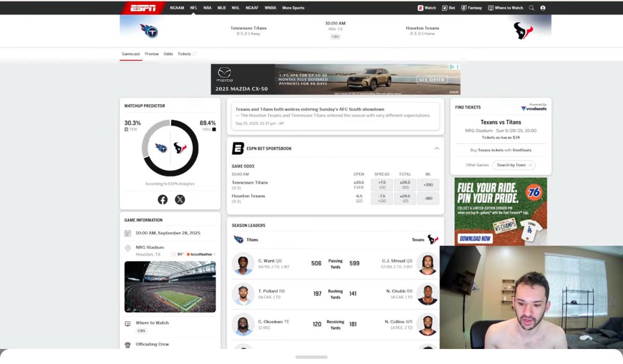623x364 pixels.
Task: Collapse the ESPN BET Sportsbook panel
Action: pyautogui.click(x=437, y=149)
